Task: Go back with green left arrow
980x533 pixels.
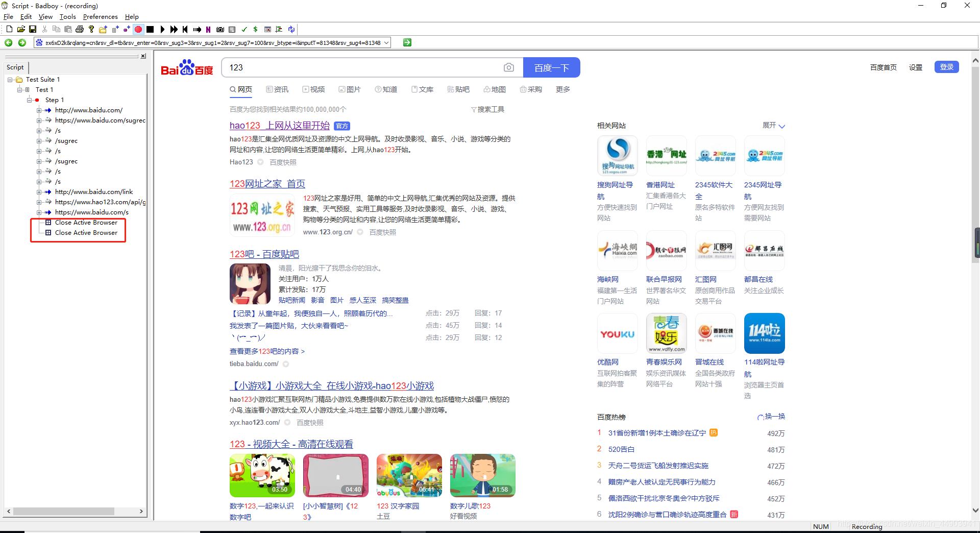Action: coord(8,42)
